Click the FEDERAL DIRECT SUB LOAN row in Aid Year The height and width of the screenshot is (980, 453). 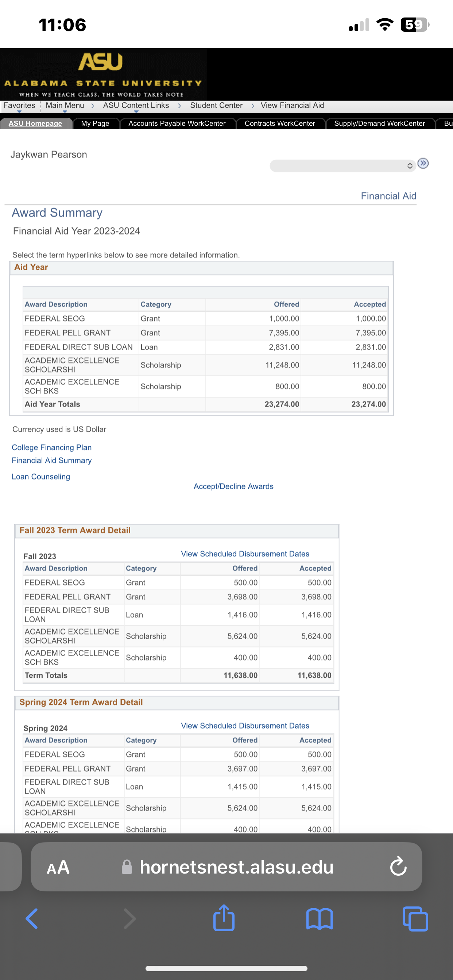click(x=206, y=347)
